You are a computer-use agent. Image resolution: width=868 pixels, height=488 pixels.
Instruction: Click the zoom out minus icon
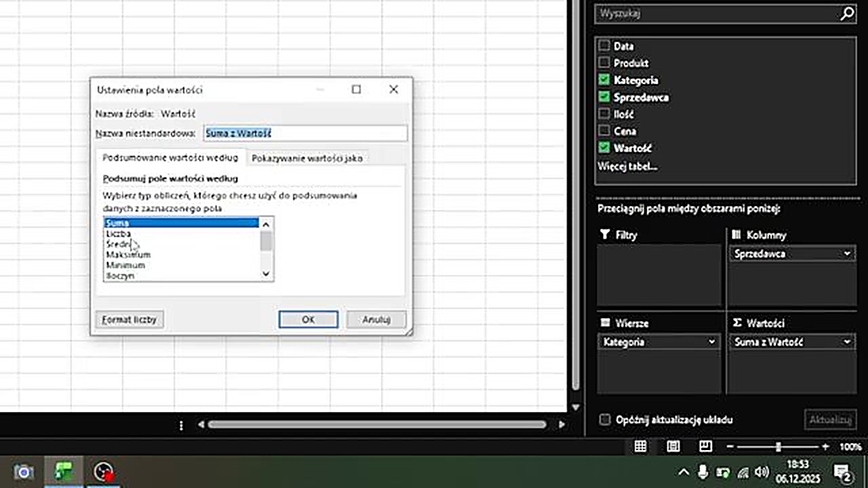(x=730, y=447)
